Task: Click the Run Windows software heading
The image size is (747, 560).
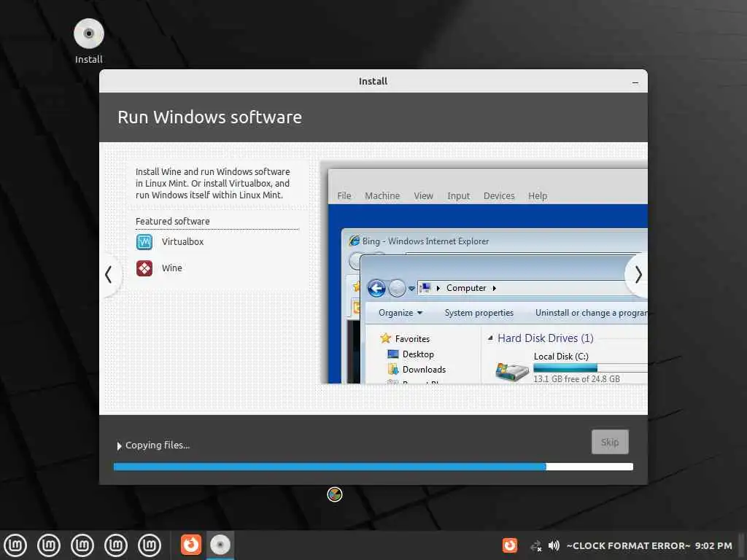Action: 209,117
